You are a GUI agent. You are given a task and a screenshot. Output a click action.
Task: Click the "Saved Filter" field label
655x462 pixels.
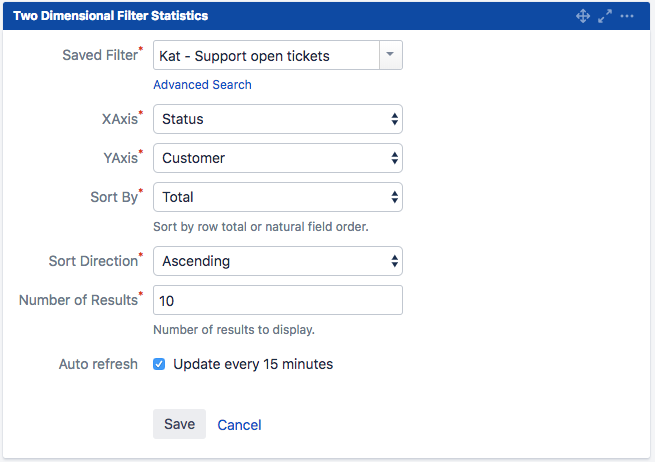99,55
